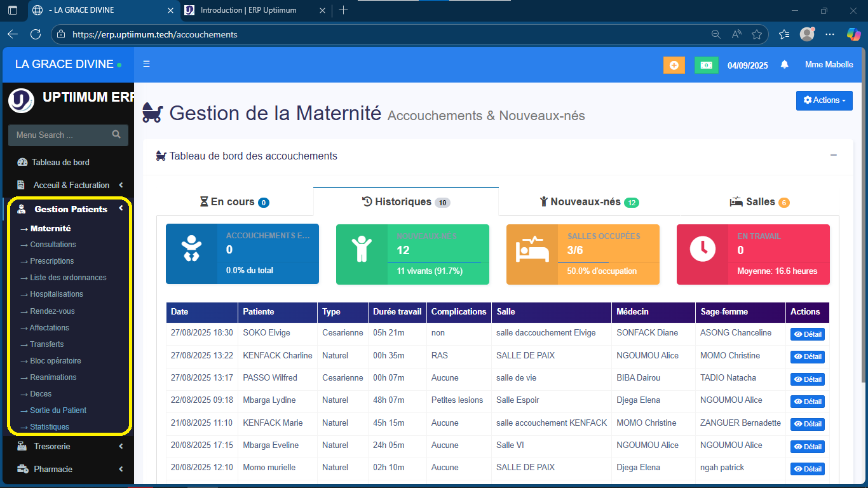Go to Bloc opératoire in sidebar
This screenshot has width=868, height=488.
tap(55, 361)
